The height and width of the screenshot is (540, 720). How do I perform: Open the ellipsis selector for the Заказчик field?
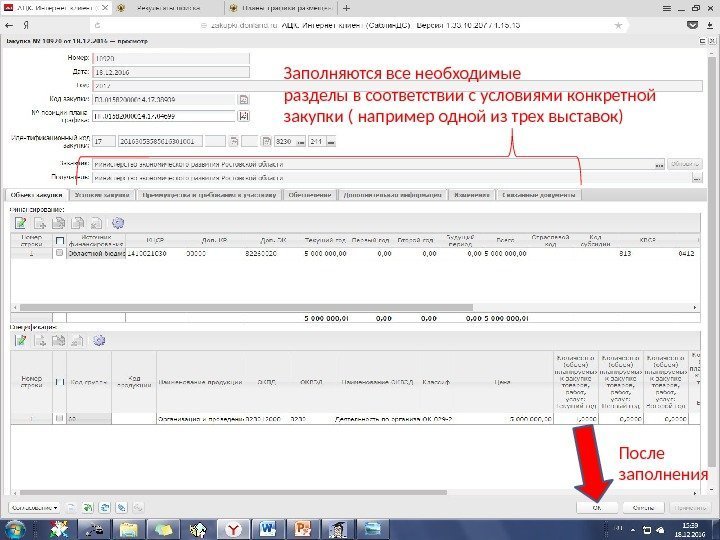point(659,164)
